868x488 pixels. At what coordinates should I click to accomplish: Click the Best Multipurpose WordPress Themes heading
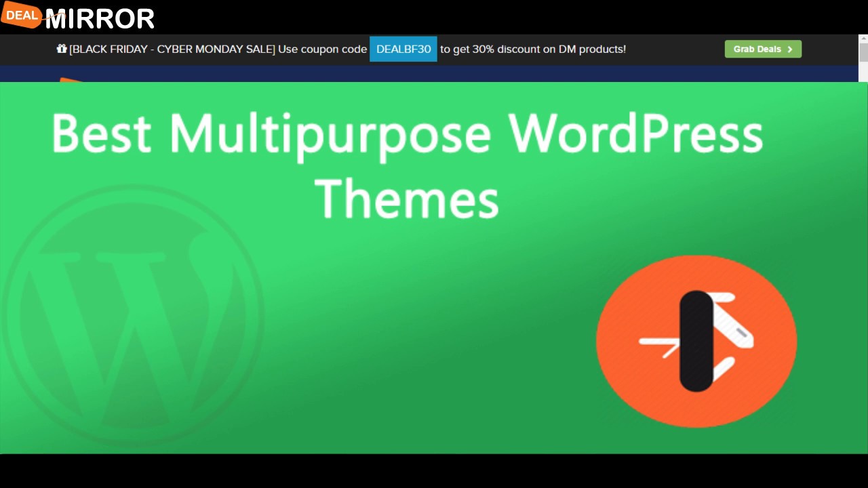pyautogui.click(x=407, y=166)
